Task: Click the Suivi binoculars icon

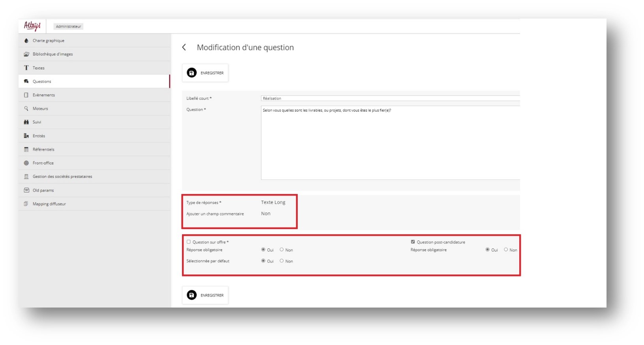Action: pyautogui.click(x=26, y=122)
